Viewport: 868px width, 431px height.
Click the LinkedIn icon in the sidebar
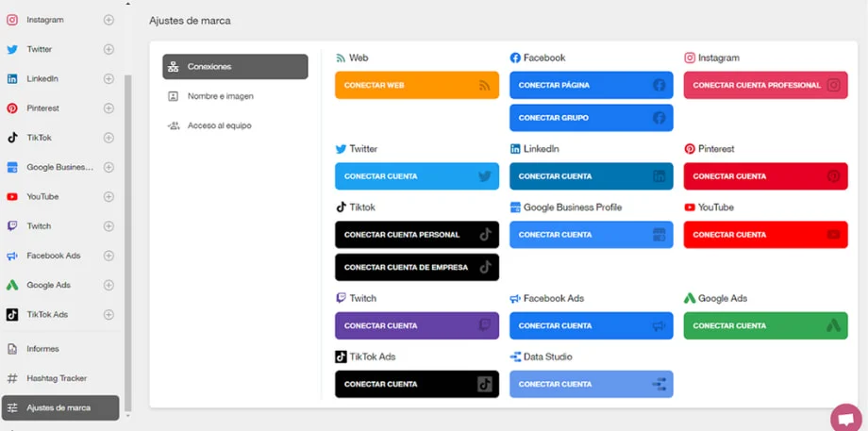[x=12, y=78]
